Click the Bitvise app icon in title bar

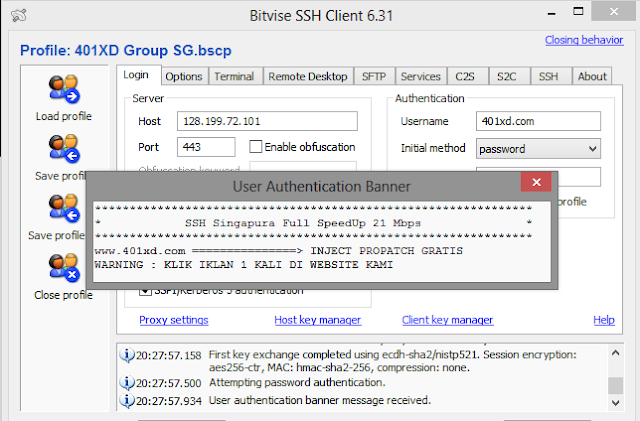[x=19, y=16]
